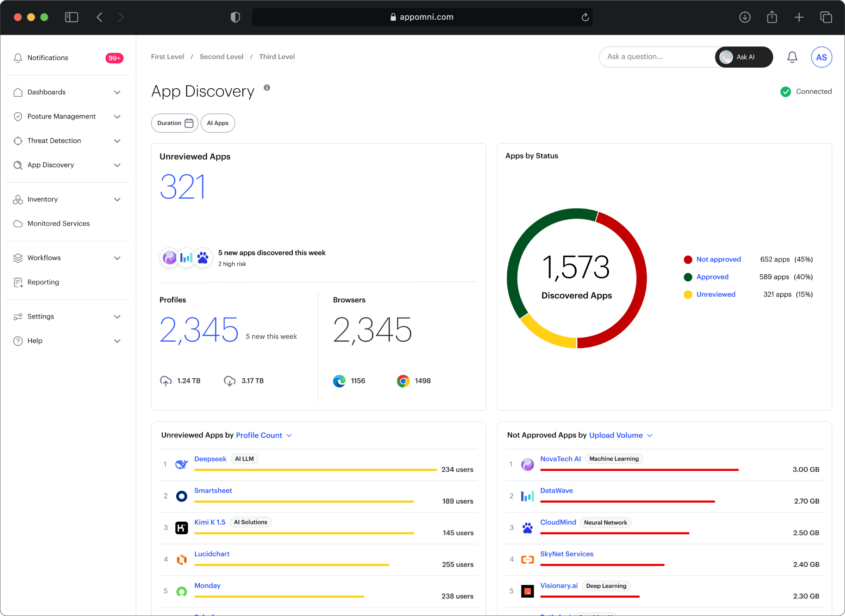This screenshot has width=845, height=616.
Task: Toggle the AI Apps filter chip
Action: coord(217,123)
